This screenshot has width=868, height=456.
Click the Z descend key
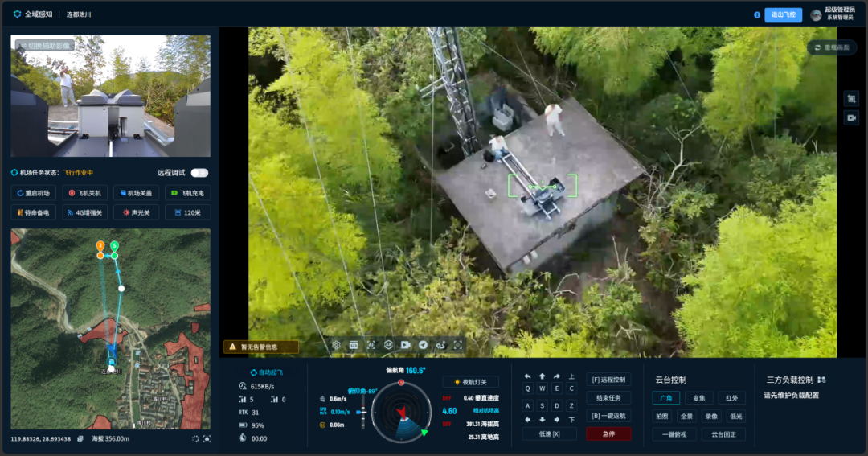click(571, 405)
